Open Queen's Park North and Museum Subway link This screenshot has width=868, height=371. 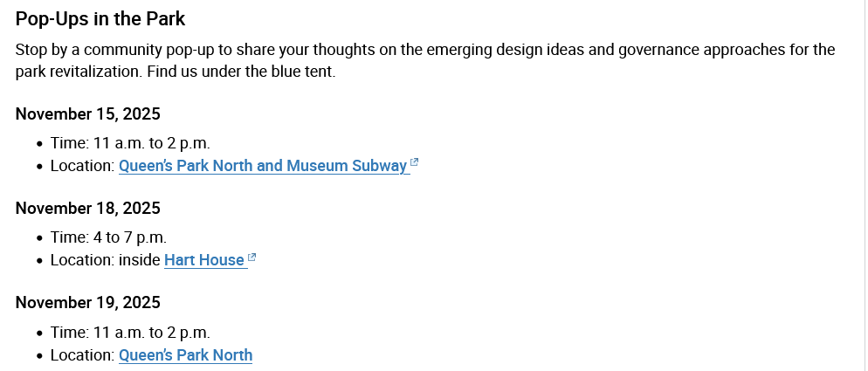pyautogui.click(x=262, y=166)
